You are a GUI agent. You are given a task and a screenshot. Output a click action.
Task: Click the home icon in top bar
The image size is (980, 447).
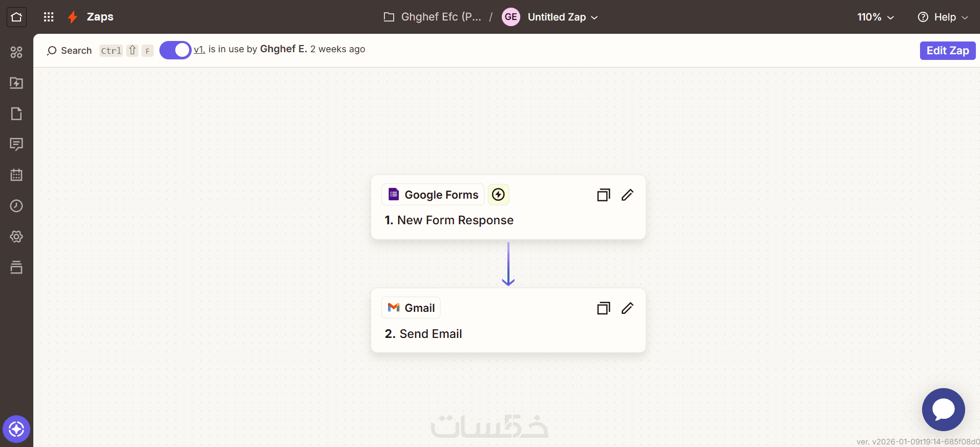click(16, 17)
